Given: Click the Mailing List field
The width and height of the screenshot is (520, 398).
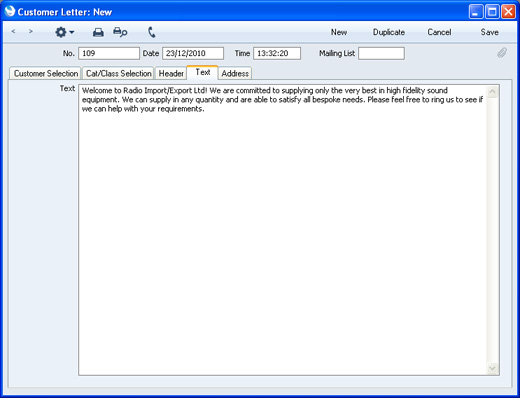Looking at the screenshot, I should pos(381,53).
